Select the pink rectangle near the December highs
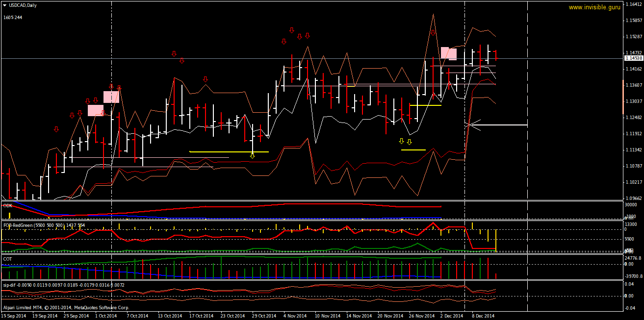This screenshot has height=320, width=644. (x=449, y=53)
